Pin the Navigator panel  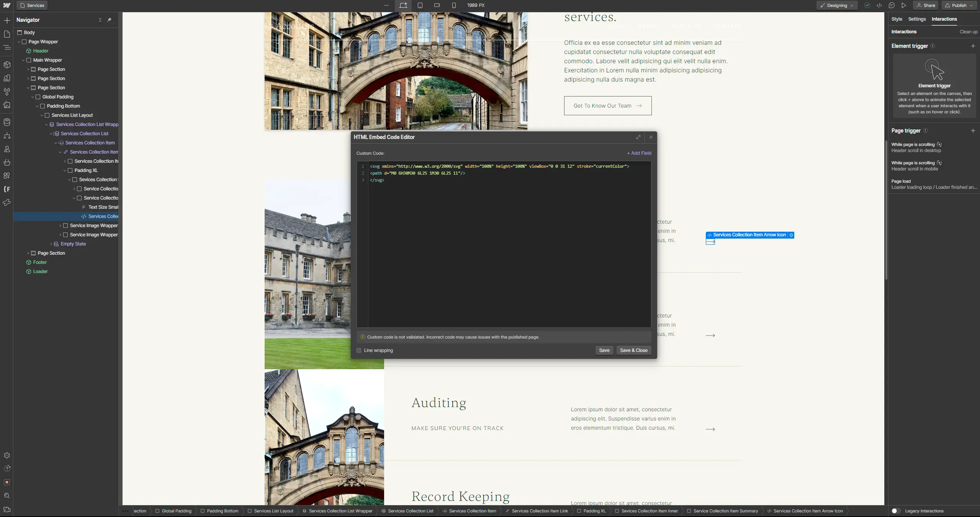click(x=110, y=20)
